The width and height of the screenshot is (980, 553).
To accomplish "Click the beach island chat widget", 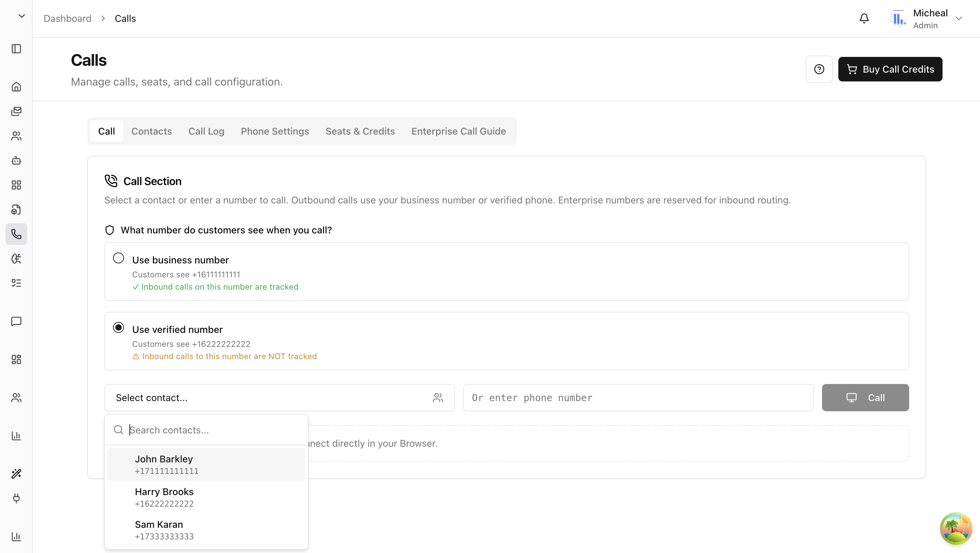I will coord(956,529).
